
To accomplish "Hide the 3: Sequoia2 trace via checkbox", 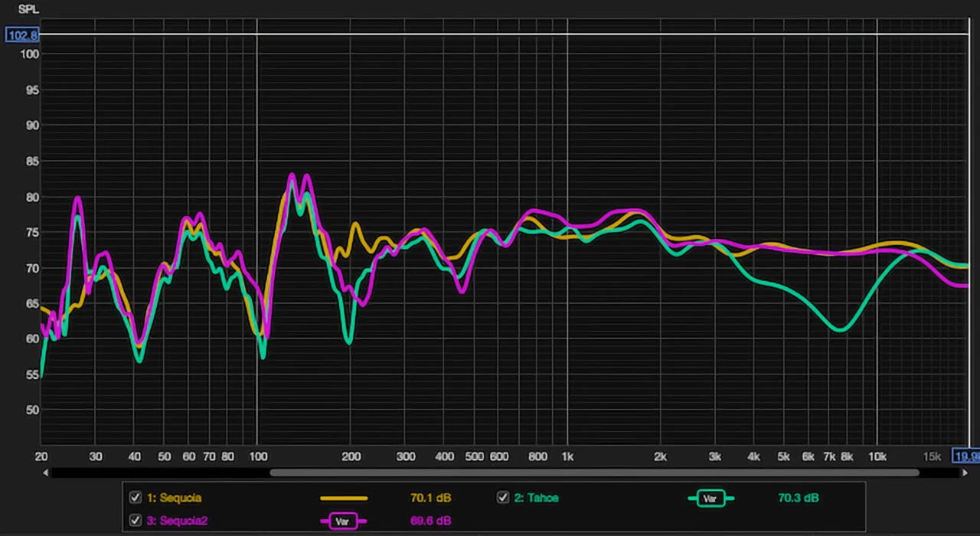I will click(x=136, y=521).
